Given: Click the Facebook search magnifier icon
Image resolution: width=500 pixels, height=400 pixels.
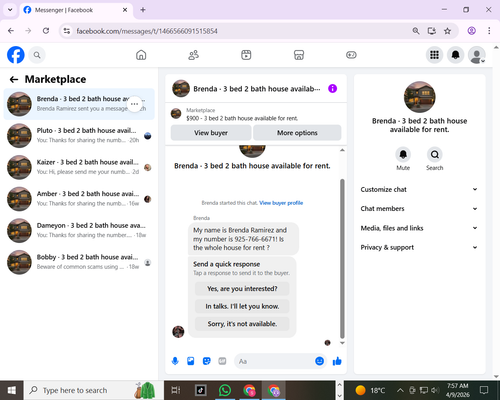Looking at the screenshot, I should (x=37, y=55).
